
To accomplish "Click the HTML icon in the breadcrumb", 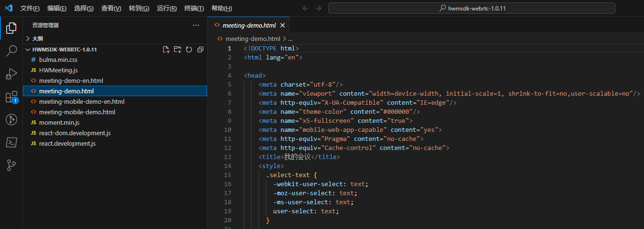I will 220,39.
